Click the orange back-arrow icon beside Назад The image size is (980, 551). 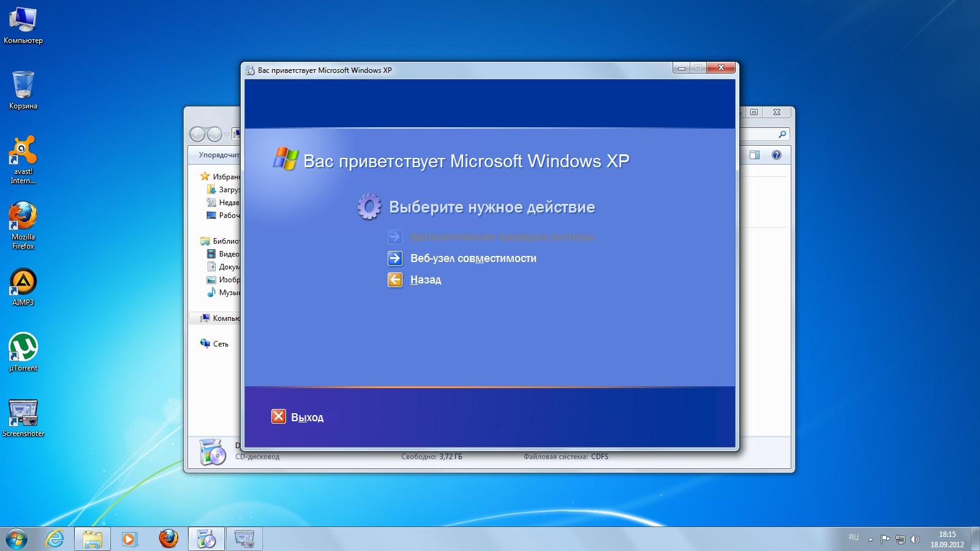point(395,280)
